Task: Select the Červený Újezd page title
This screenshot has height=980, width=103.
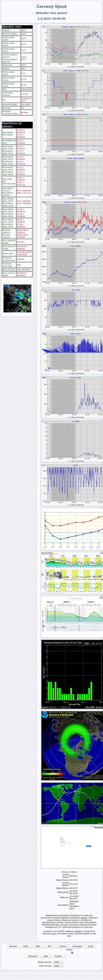Action: click(x=51, y=7)
